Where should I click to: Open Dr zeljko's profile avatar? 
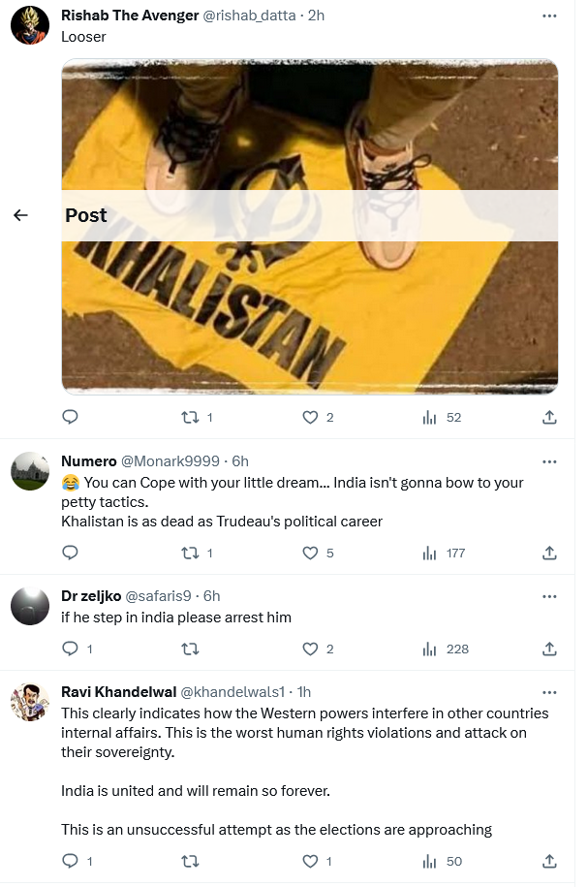click(30, 606)
